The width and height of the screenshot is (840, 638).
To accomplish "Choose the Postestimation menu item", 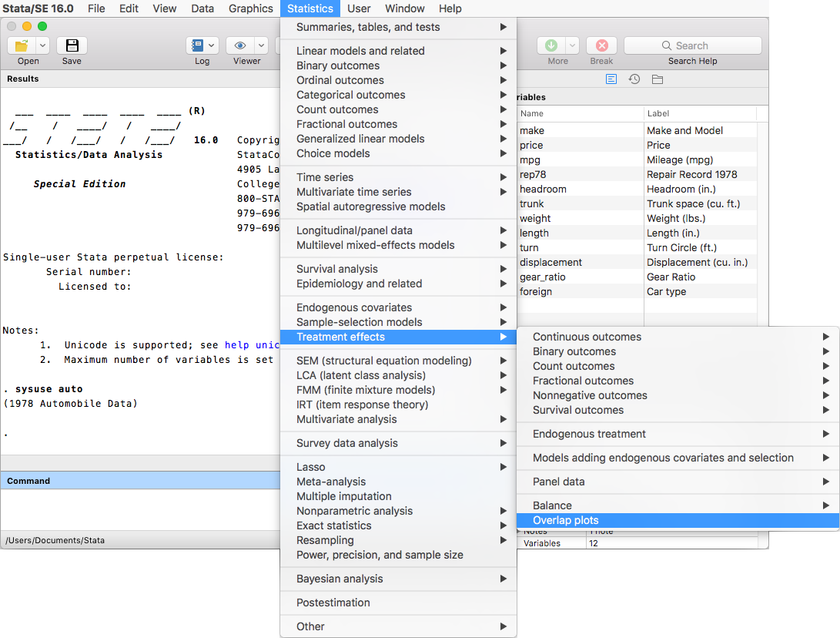I will pos(398,603).
